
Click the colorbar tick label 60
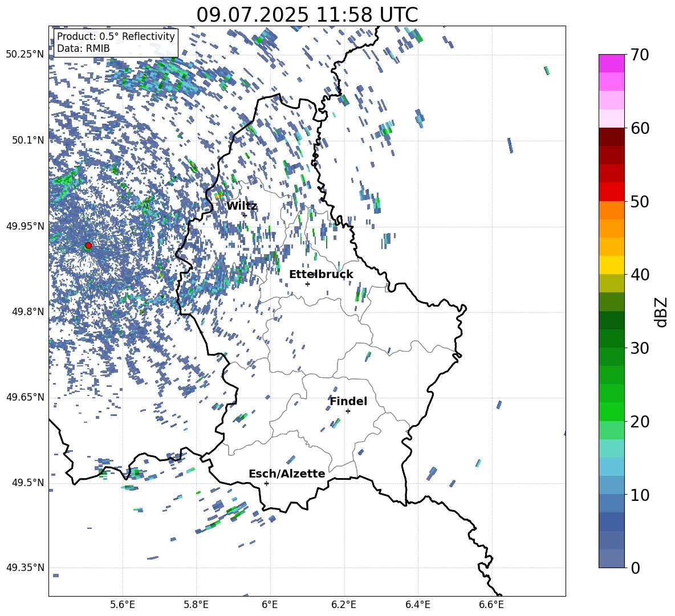[640, 128]
